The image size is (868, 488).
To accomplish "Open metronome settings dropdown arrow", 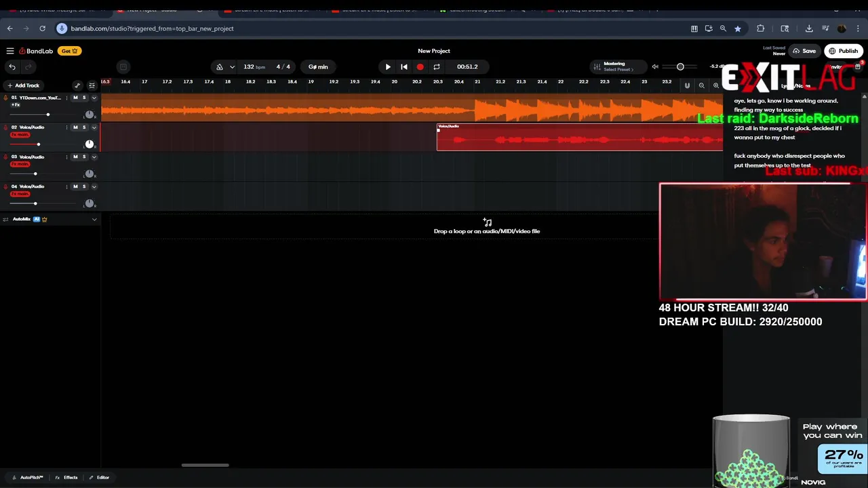I will tap(232, 67).
